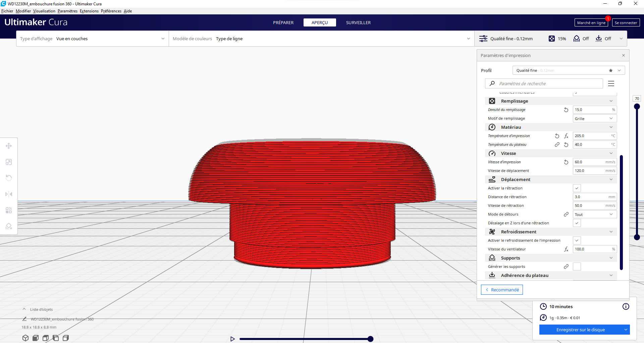Click the link icon for Température du plateau
Viewport: 644px width, 343px height.
(557, 145)
